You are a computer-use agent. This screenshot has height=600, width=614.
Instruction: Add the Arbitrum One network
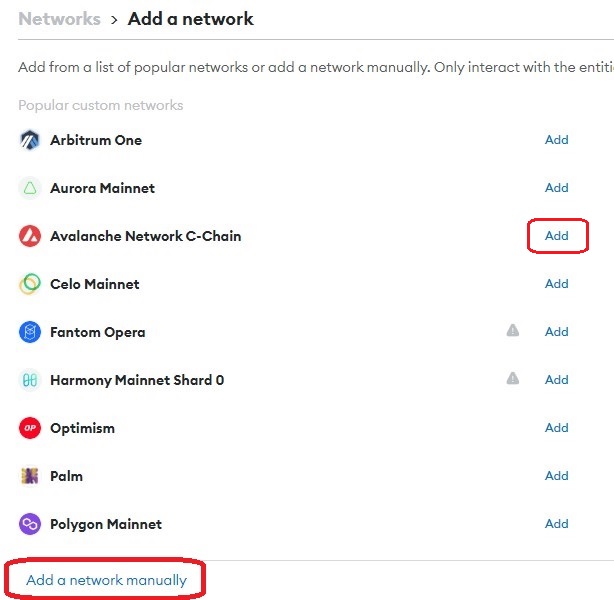pyautogui.click(x=557, y=140)
